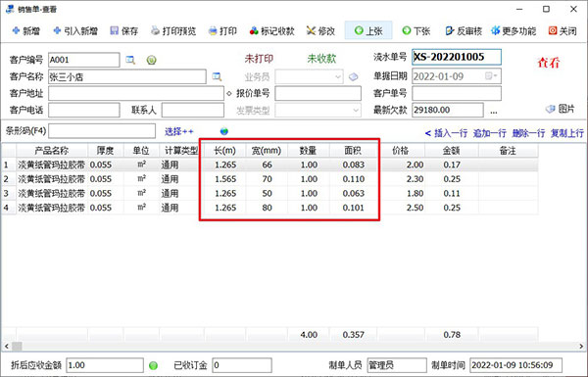Click the 新增 toolbar button
Image resolution: width=588 pixels, height=377 pixels.
tap(25, 30)
